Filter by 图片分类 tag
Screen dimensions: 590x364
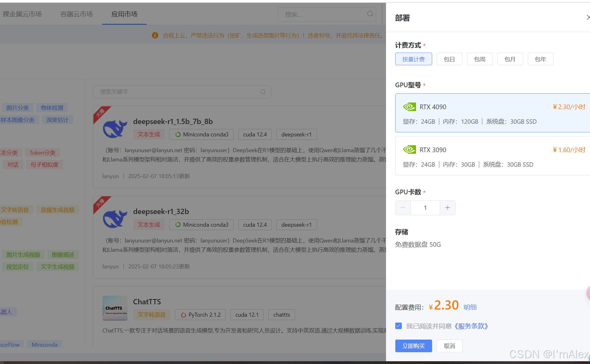(x=18, y=108)
